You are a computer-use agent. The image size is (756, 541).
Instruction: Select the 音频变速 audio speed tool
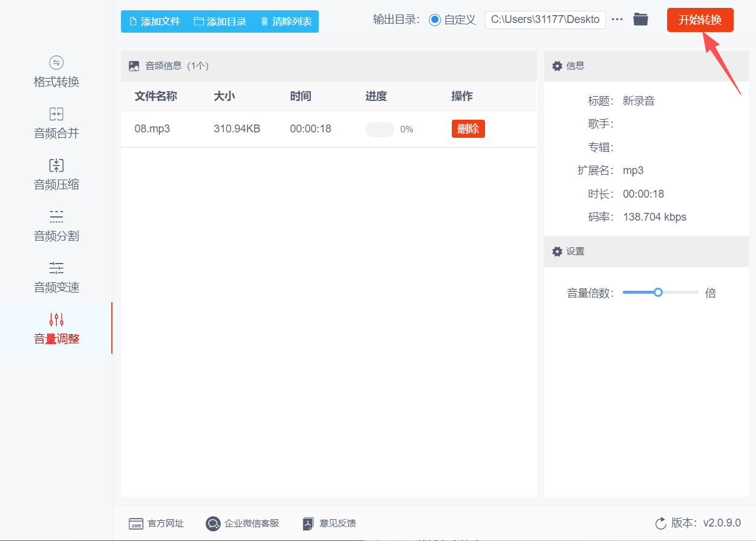(x=56, y=277)
